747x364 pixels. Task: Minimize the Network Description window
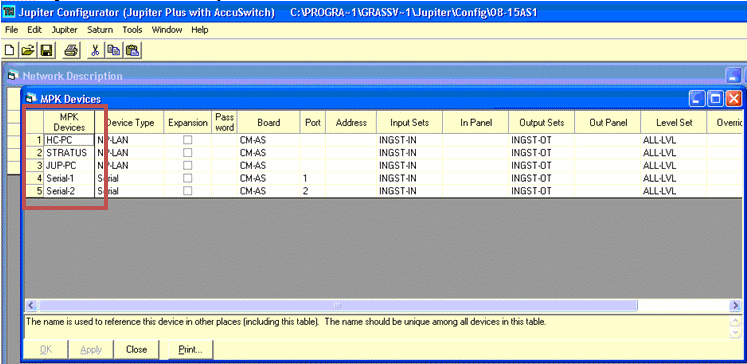pos(734,76)
